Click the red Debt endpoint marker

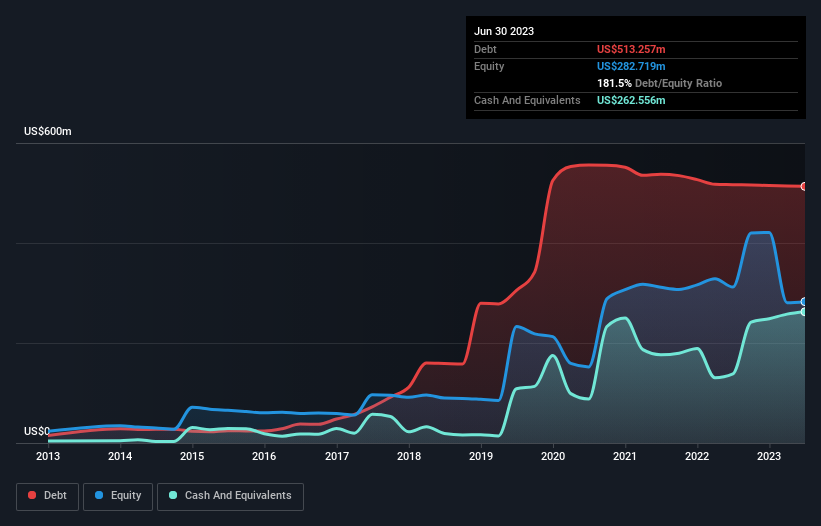804,186
